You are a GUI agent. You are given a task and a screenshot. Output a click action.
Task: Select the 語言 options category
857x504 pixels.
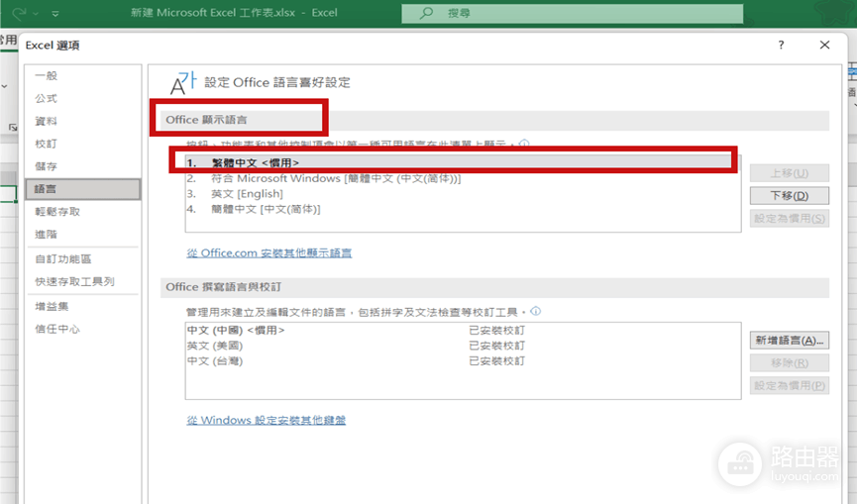83,189
